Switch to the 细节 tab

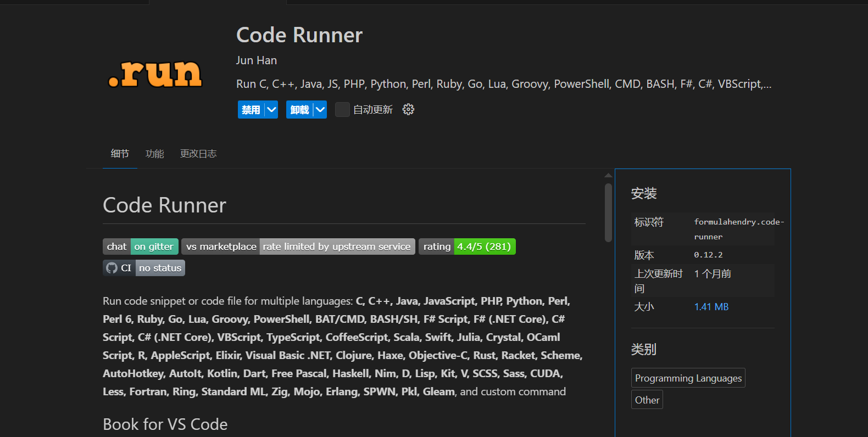point(120,154)
